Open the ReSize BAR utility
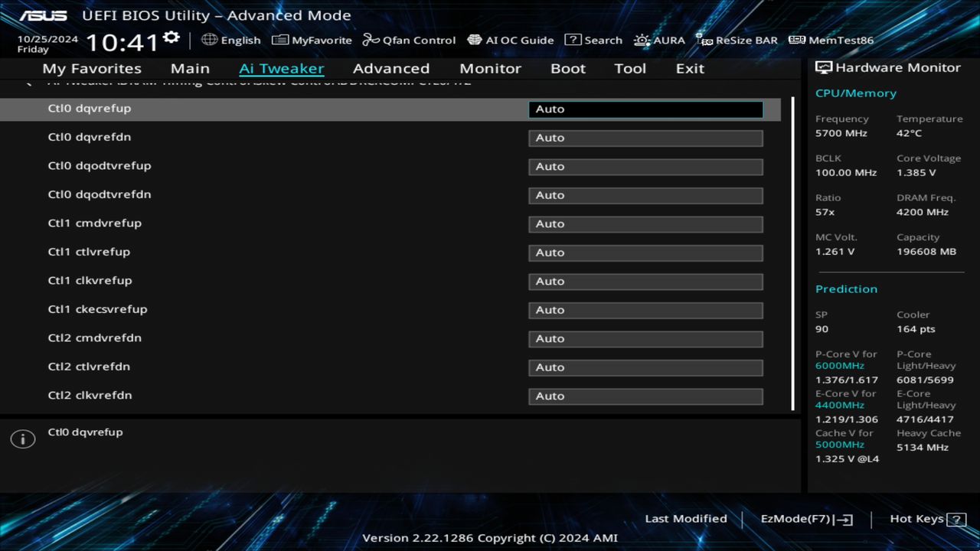The image size is (980, 551). point(737,40)
